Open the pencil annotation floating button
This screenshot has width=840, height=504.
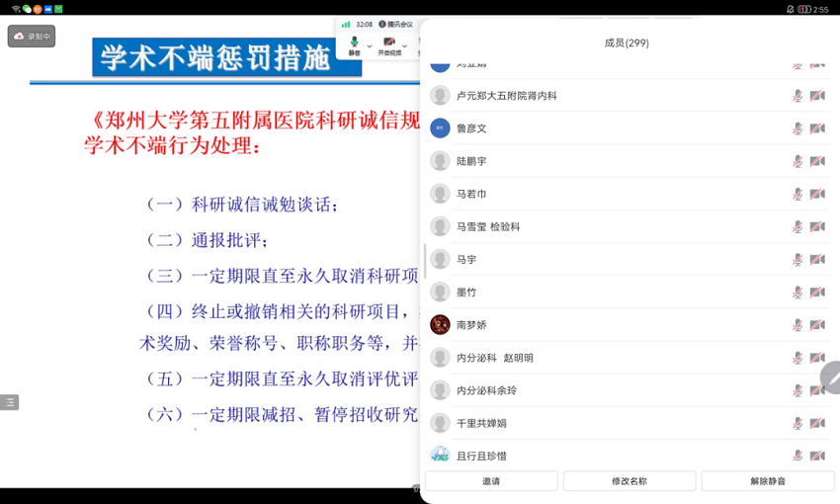point(831,378)
